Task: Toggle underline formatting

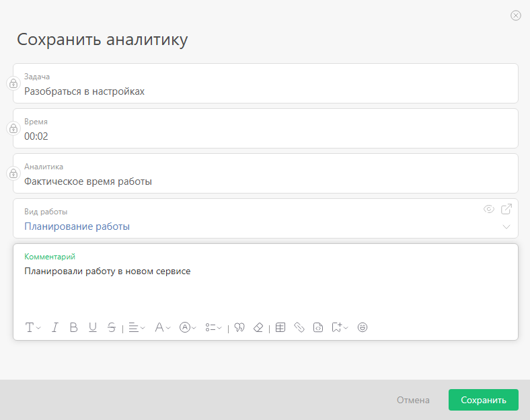Action: [x=93, y=327]
